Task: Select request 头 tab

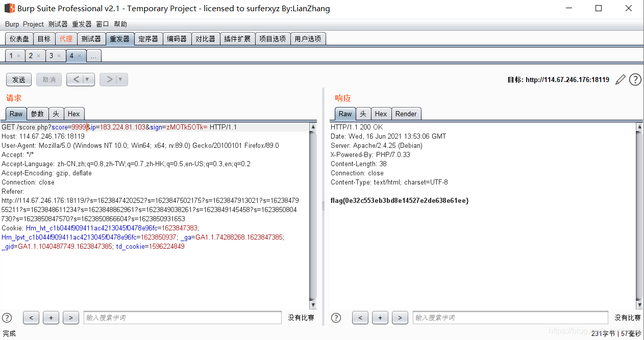Action: [x=56, y=114]
